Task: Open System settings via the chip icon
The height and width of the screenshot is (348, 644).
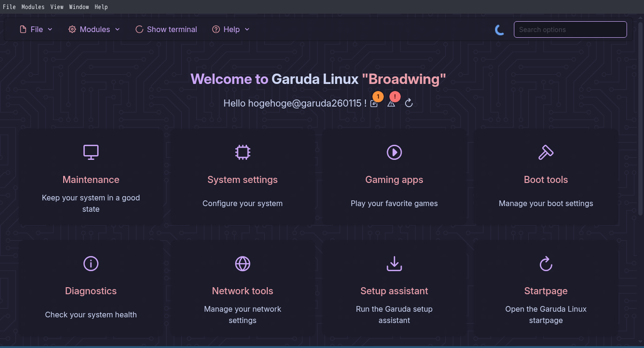Action: coord(243,152)
